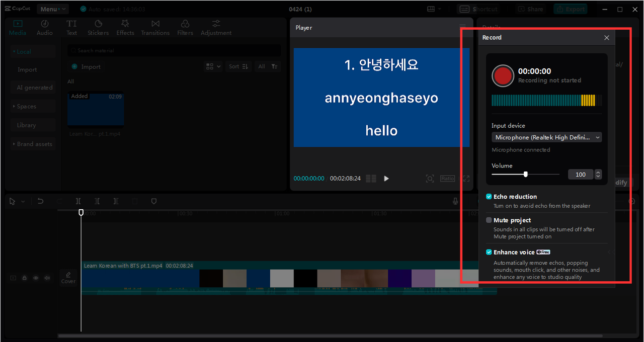Viewport: 644px width, 342px height.
Task: Split the clip at playhead
Action: 78,201
